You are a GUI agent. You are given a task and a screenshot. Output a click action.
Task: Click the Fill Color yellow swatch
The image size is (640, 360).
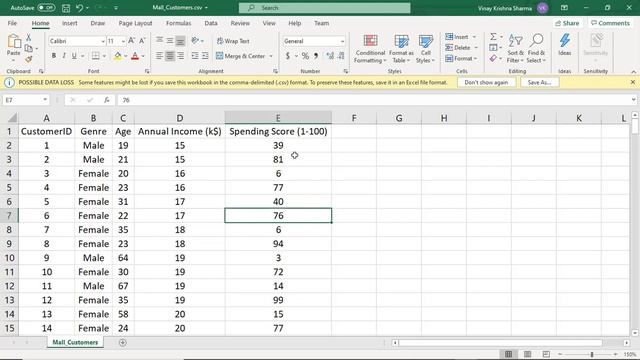tap(118, 56)
